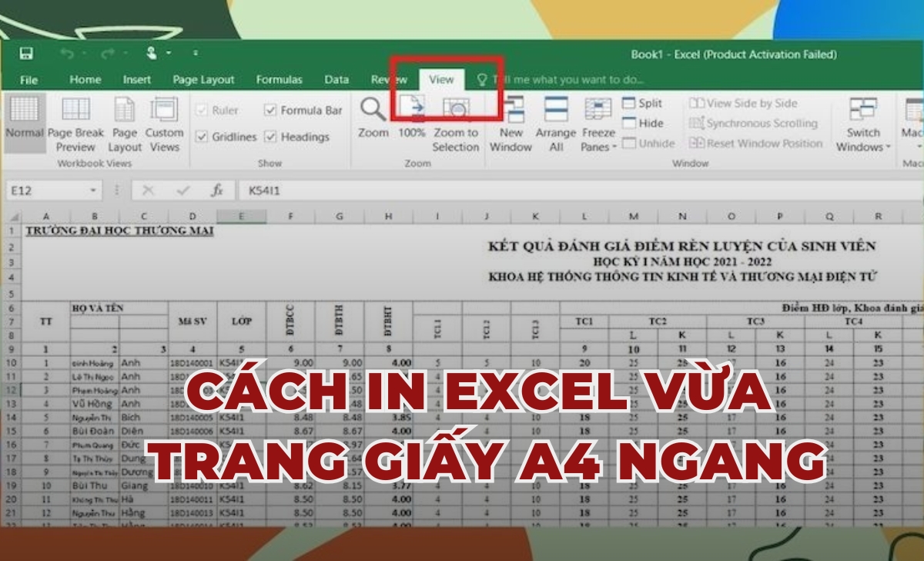Open the Switch Windows dropdown
Viewport: 924px width, 561px height.
click(x=863, y=125)
